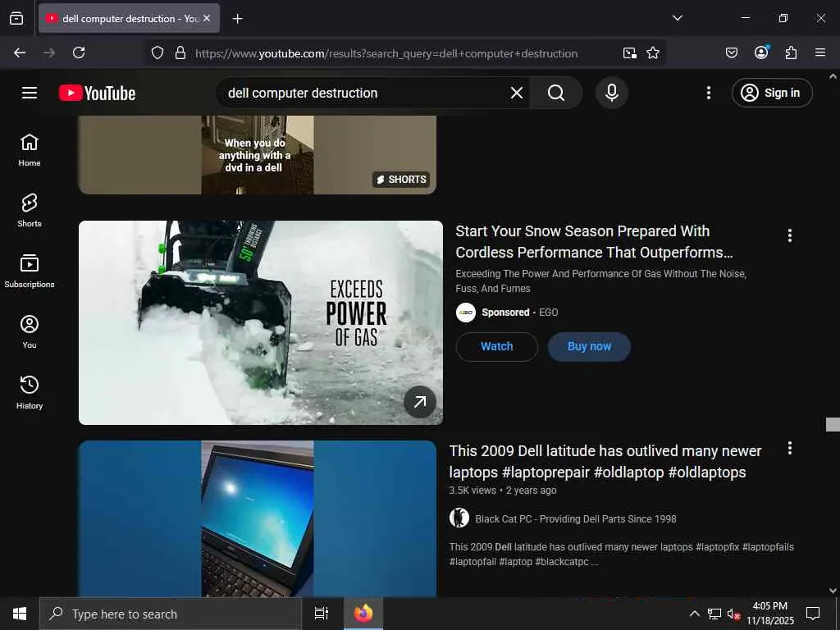Toggle the muted volume tray icon

(x=733, y=614)
